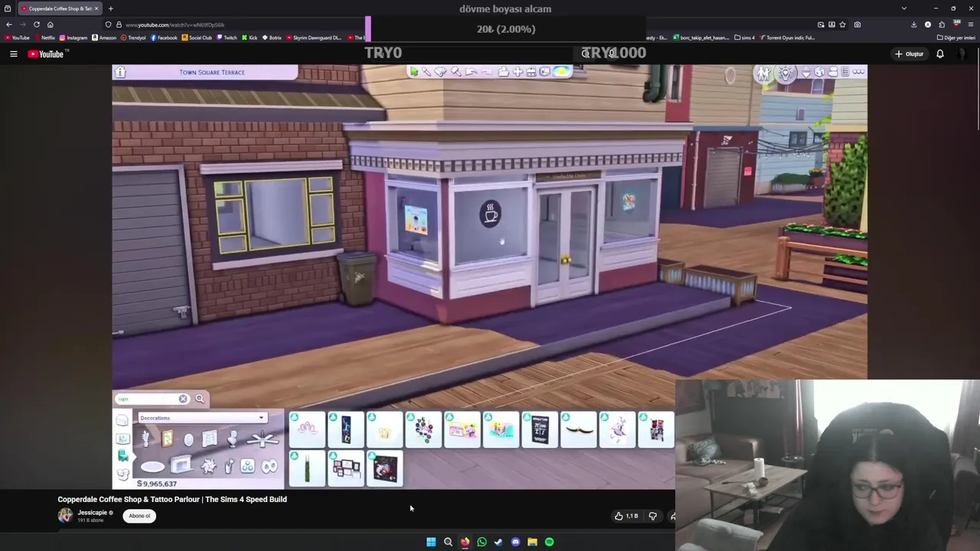Click the lot info icon beside Town Square Terrace
Viewport: 980px width, 551px height.
(x=120, y=72)
